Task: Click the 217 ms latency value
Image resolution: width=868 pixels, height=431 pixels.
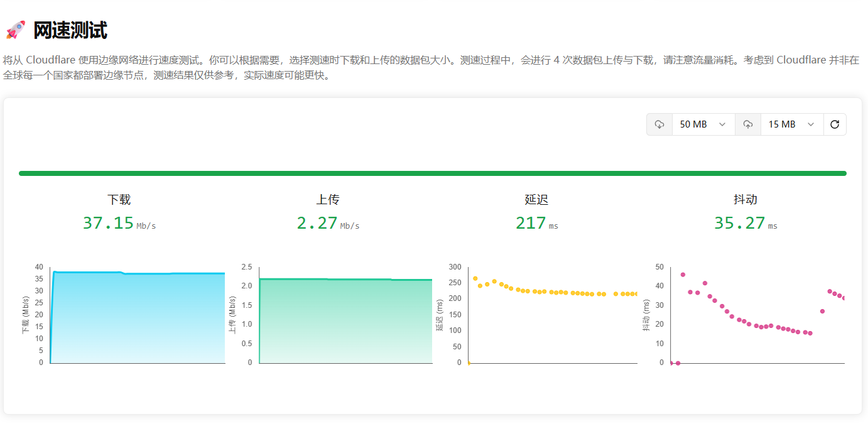Action: tap(536, 223)
